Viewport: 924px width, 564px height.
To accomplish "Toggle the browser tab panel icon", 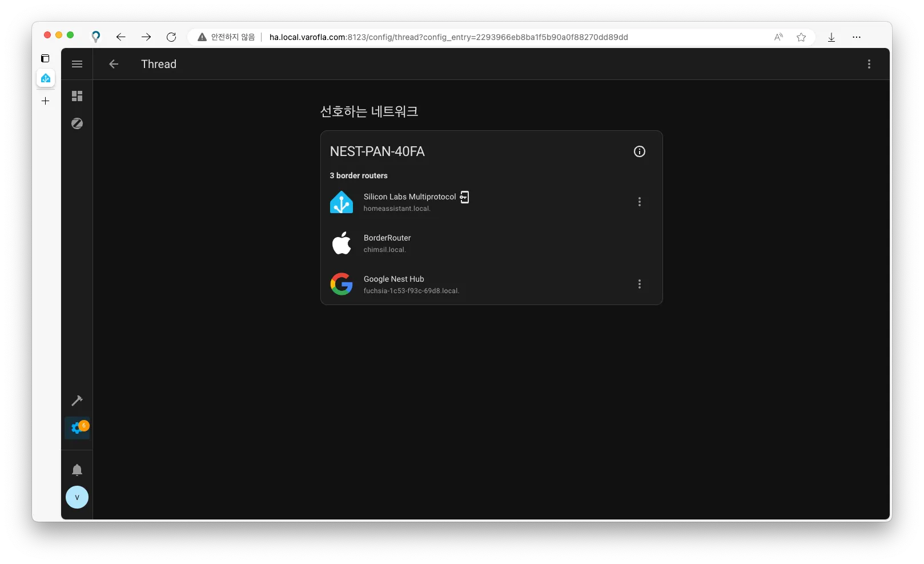I will 45,58.
